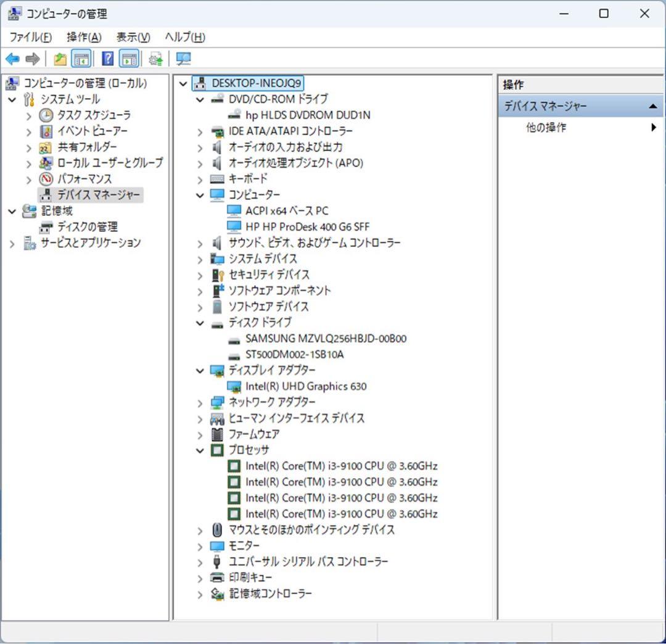Screen dimensions: 666x644
Task: Click the Update driver software toolbar icon
Action: (x=154, y=58)
